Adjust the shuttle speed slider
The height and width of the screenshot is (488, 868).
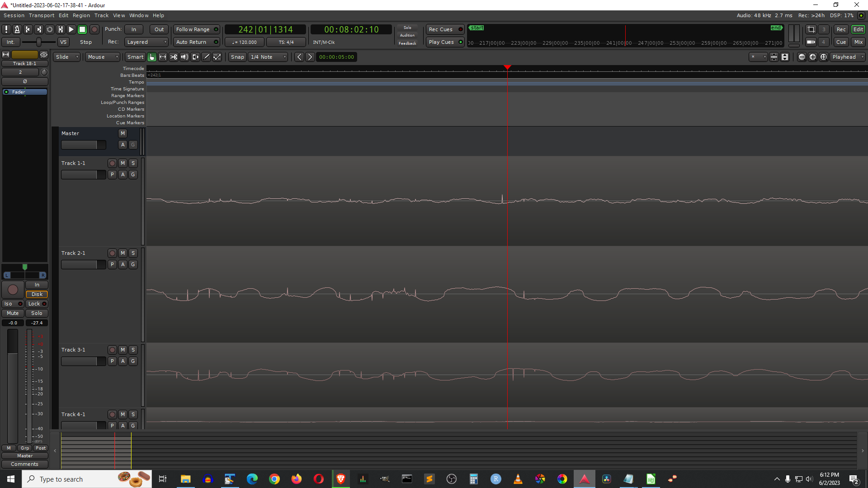click(x=38, y=42)
